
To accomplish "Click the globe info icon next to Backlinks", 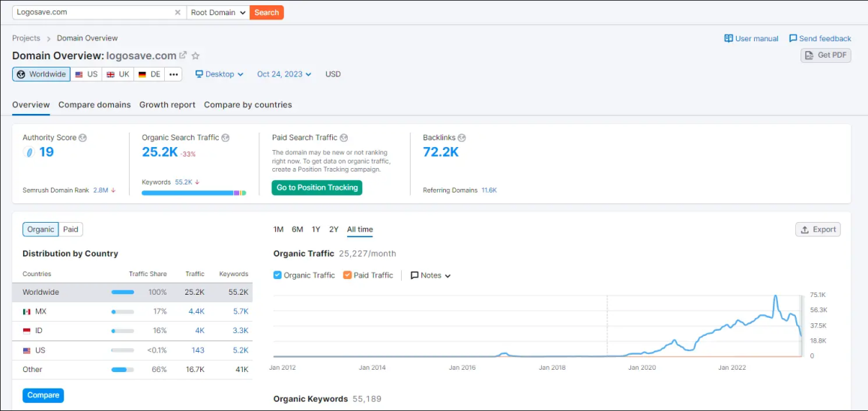I will 462,137.
